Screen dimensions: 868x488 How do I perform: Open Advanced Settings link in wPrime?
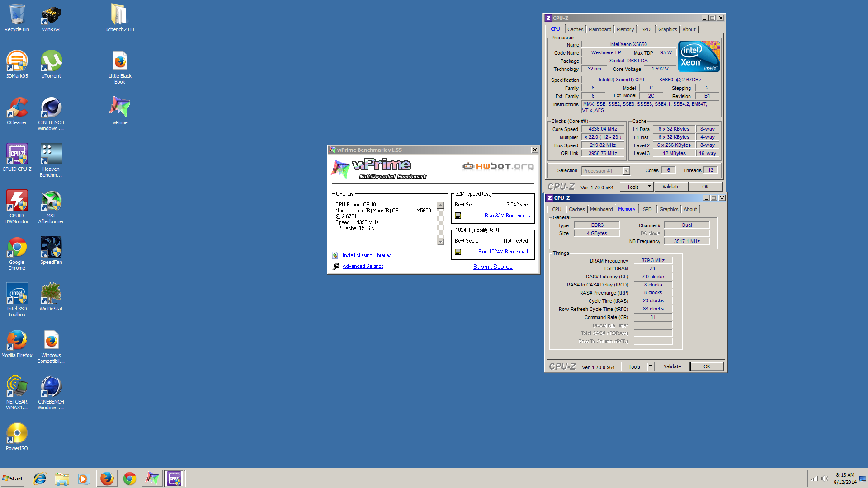tap(363, 266)
